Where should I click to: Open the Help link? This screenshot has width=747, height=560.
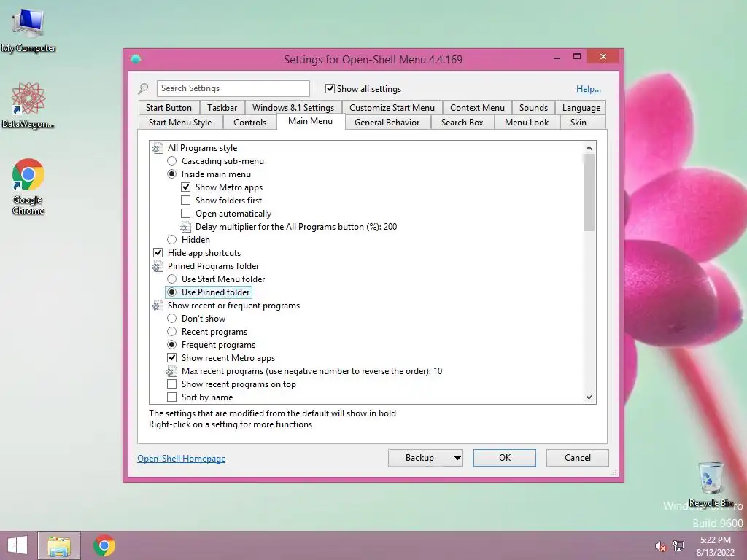[589, 88]
